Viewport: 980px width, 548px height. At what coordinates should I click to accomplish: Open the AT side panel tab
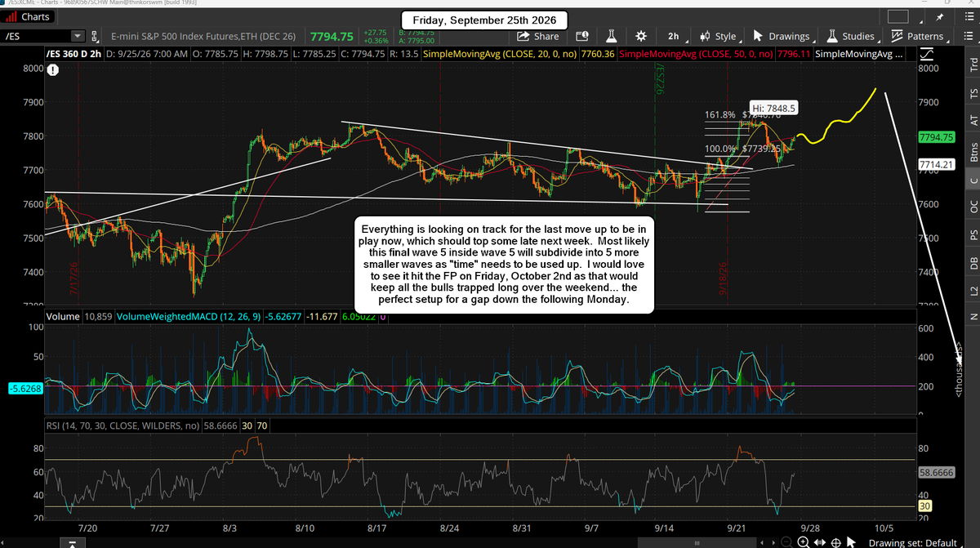pos(972,119)
